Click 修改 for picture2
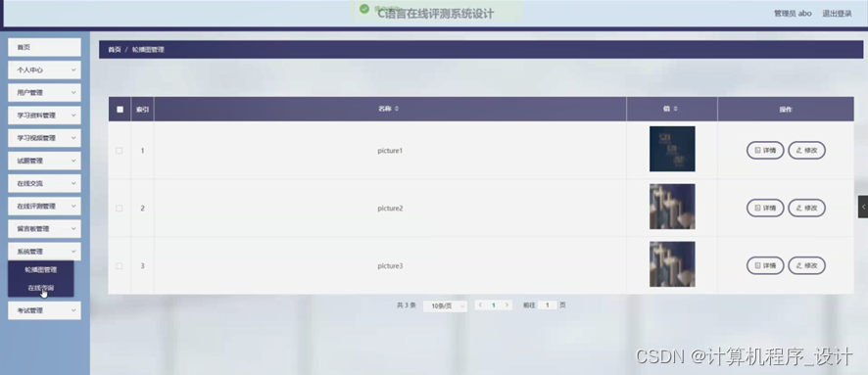Viewport: 868px width, 375px height. [x=806, y=208]
